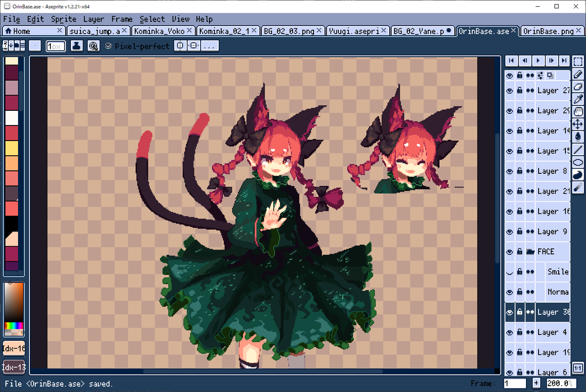Open the Frame menu
Image resolution: width=586 pixels, height=392 pixels.
pyautogui.click(x=122, y=19)
